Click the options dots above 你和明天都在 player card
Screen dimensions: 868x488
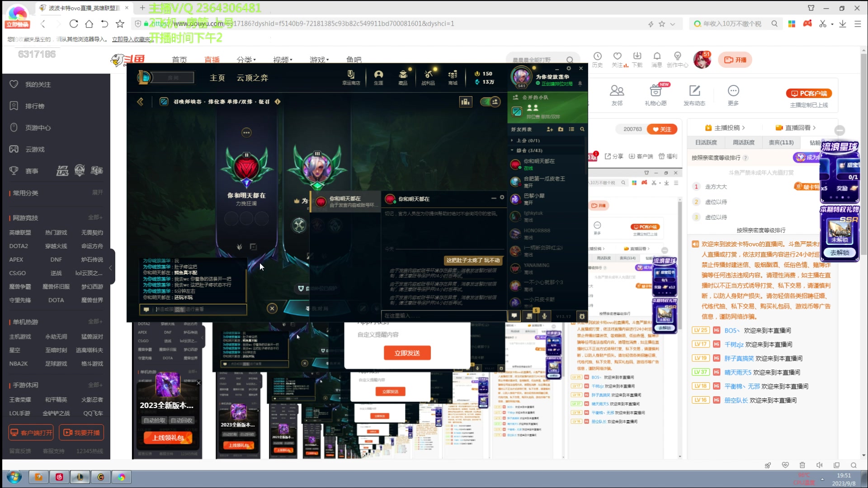[x=246, y=132]
